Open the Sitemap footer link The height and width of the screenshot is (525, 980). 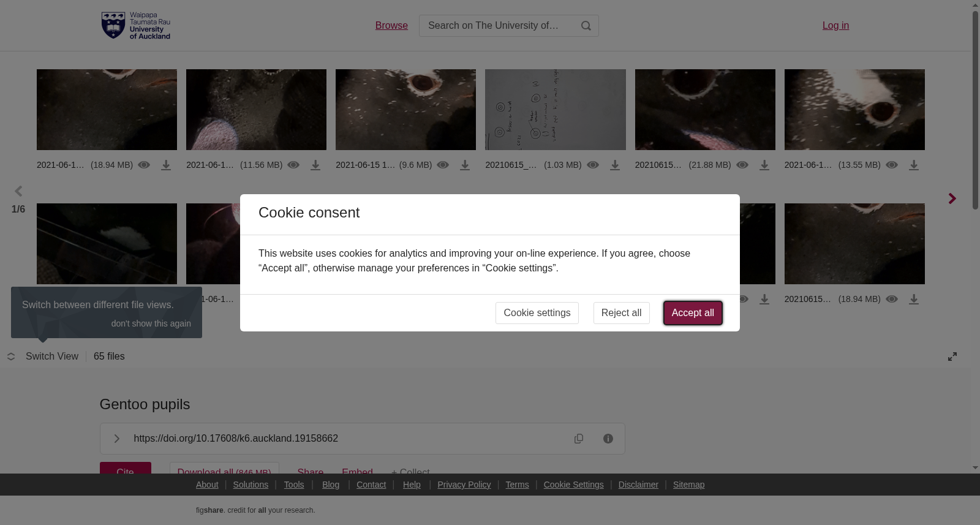coord(688,485)
